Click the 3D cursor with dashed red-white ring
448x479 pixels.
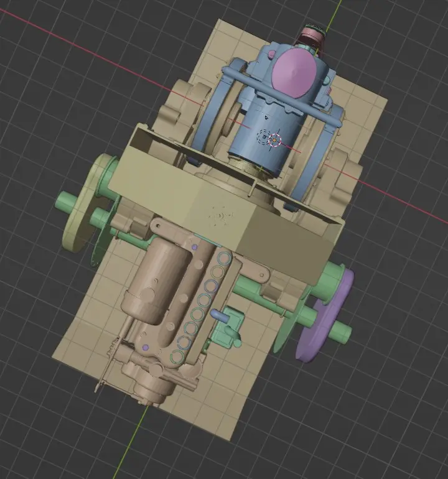[x=274, y=140]
